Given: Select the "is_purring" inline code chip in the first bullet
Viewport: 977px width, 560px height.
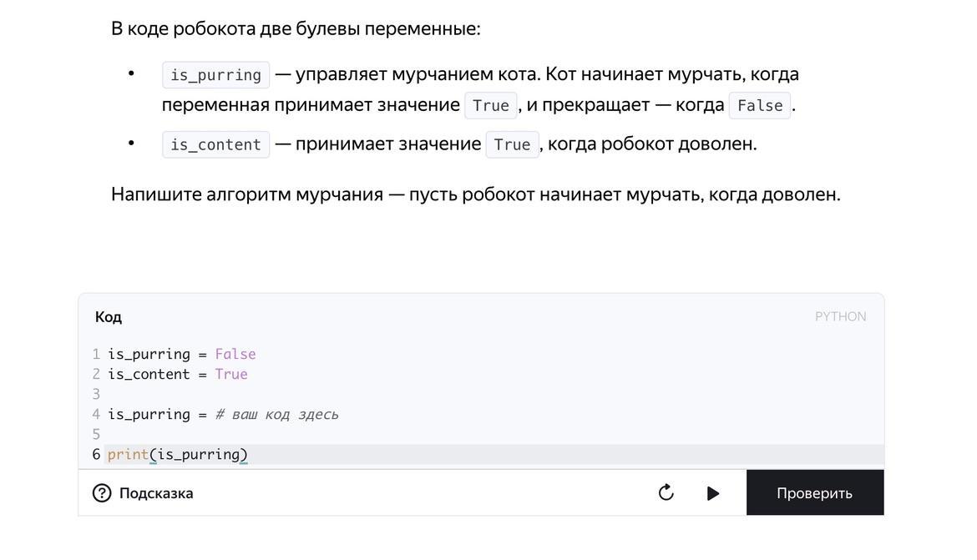Looking at the screenshot, I should tap(215, 75).
